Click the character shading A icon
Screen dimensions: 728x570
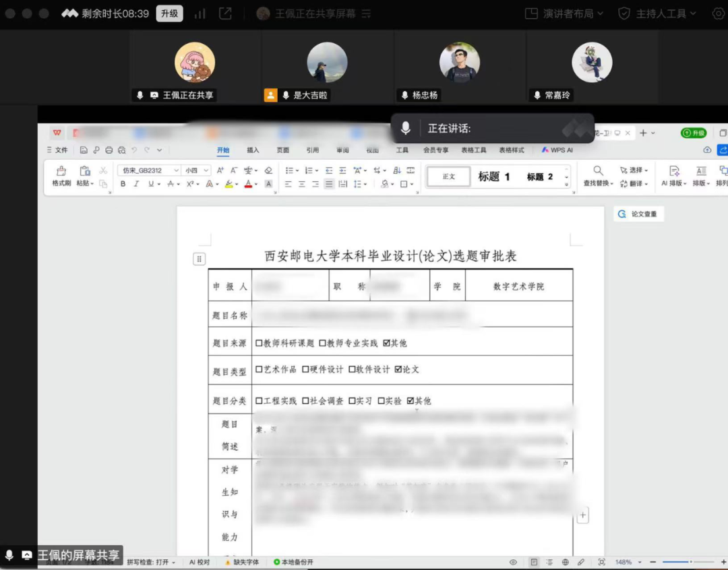[268, 185]
